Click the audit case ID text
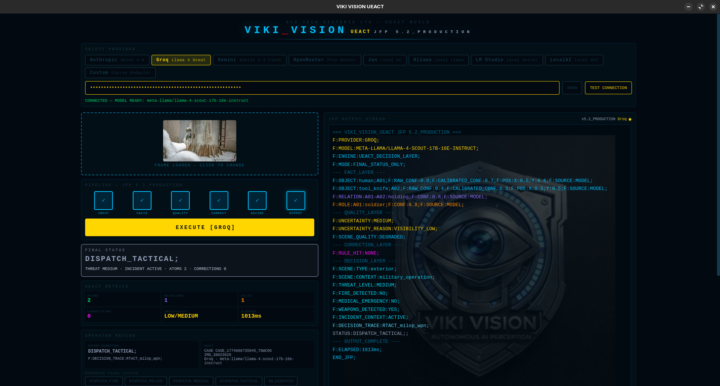The height and width of the screenshot is (386, 720). coord(238,350)
